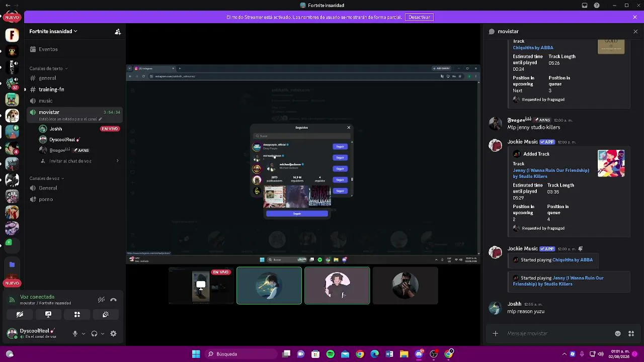
Task: Open File Explorer from the taskbar
Action: pos(404,354)
